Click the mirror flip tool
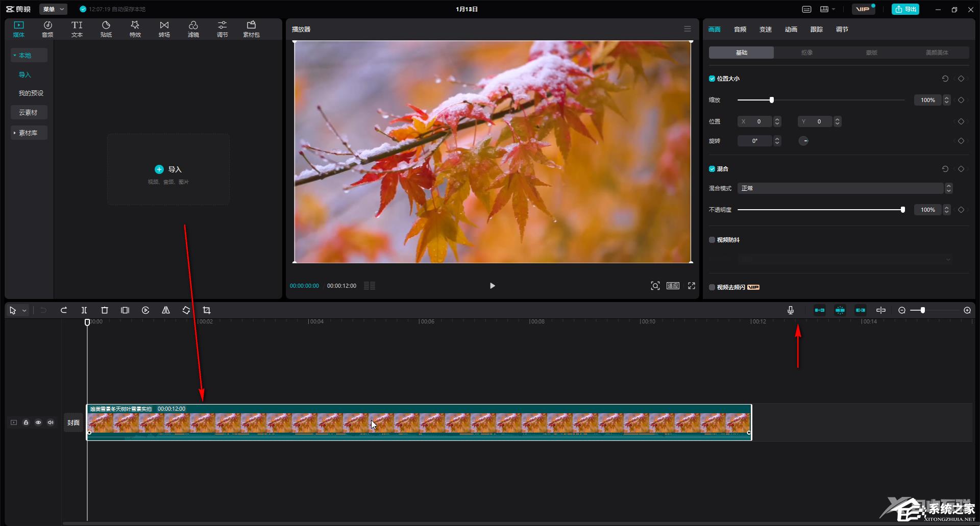Viewport: 980px width, 526px height. tap(166, 310)
